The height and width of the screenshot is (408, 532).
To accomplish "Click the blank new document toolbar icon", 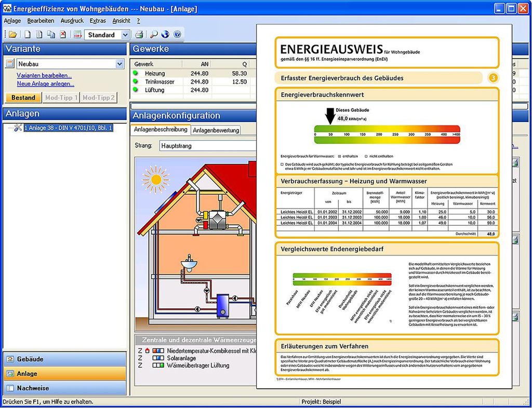I will [x=27, y=35].
